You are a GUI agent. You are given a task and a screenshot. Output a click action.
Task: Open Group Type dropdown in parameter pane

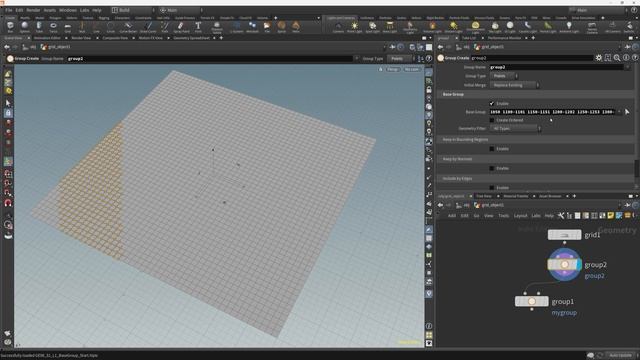[504, 76]
